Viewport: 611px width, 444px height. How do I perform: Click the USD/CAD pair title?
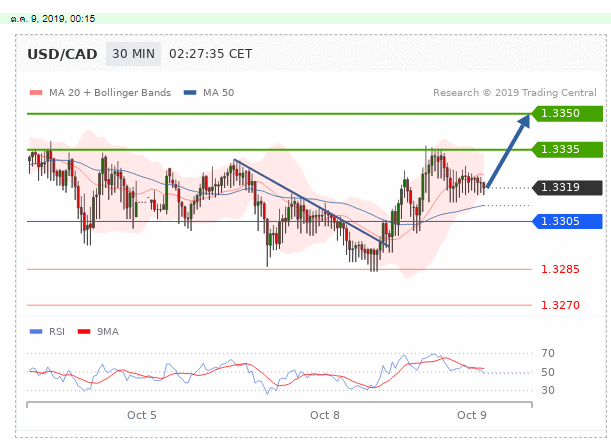pos(62,54)
